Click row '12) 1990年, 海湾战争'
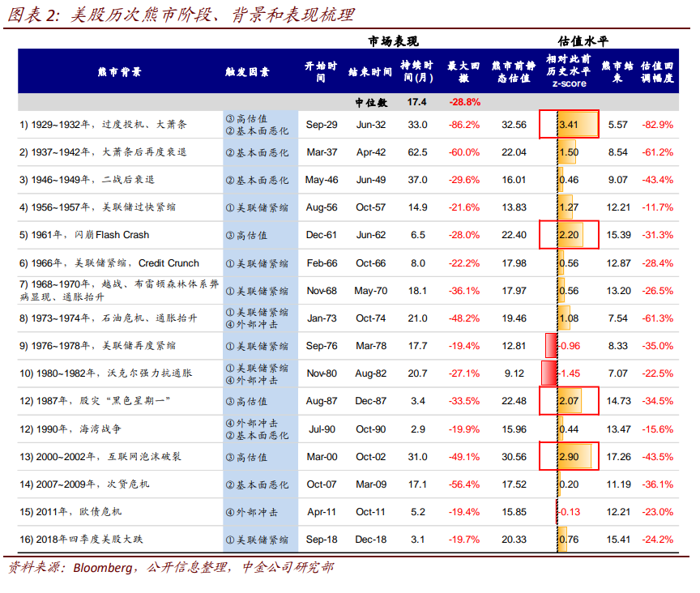Viewport: 700px width, 593px height. click(70, 429)
